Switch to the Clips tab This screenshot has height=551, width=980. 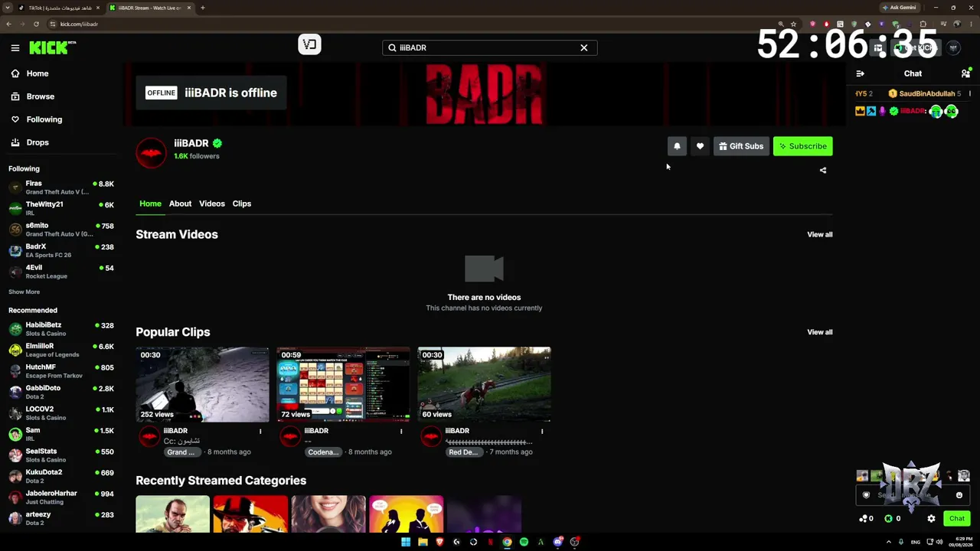(242, 204)
